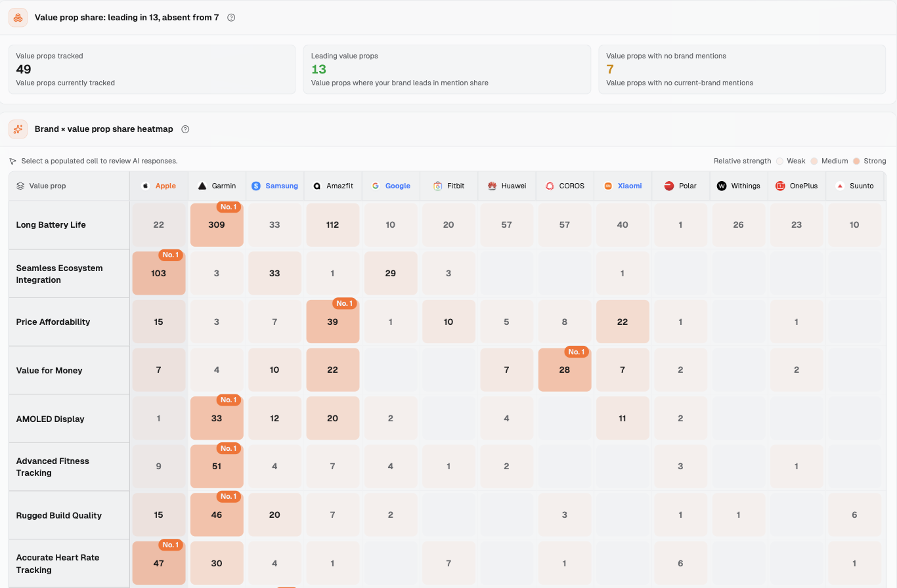Click the help icon next to heatmap title
This screenshot has height=588, width=897.
pyautogui.click(x=185, y=129)
